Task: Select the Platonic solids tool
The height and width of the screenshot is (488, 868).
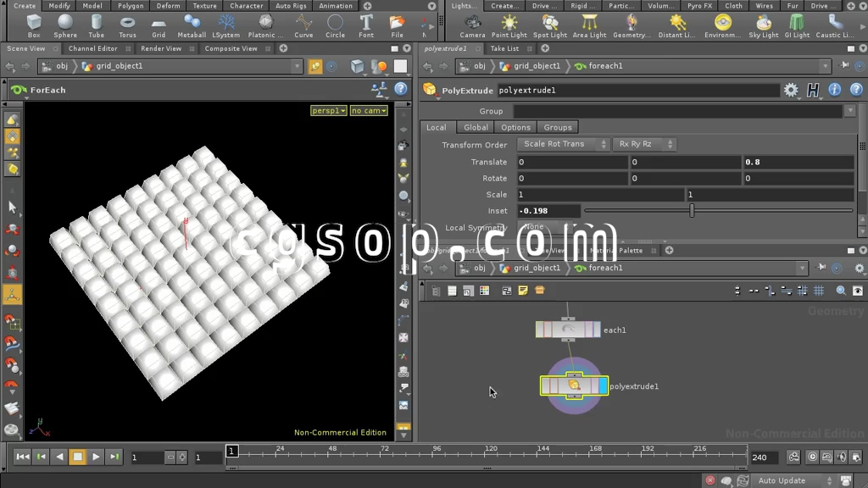Action: (x=265, y=26)
